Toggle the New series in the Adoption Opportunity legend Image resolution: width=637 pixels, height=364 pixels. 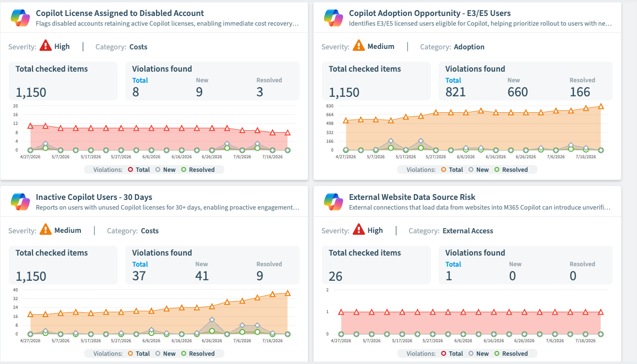478,169
